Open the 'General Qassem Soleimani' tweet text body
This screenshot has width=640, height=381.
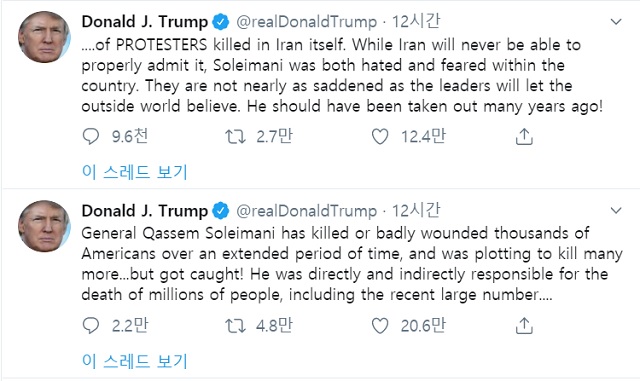click(x=352, y=264)
